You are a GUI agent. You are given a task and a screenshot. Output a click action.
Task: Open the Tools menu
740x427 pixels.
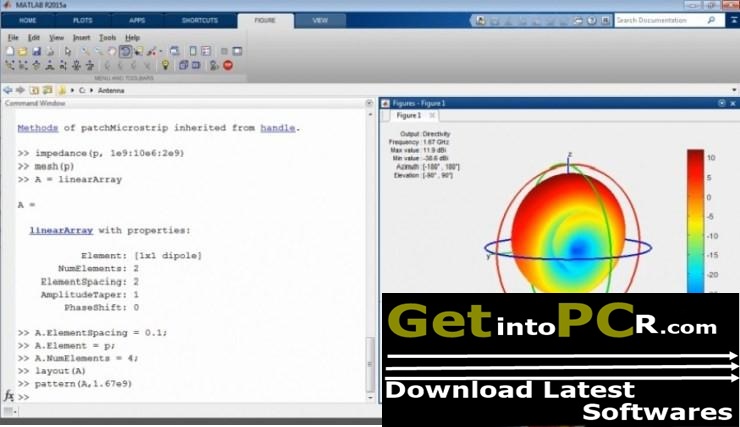[107, 37]
